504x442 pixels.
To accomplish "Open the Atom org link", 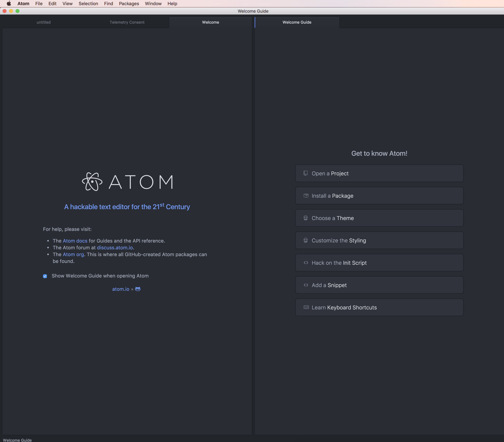I will 73,254.
